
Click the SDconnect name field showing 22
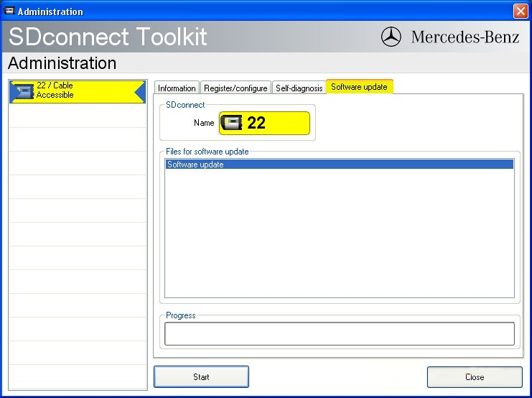coord(264,123)
